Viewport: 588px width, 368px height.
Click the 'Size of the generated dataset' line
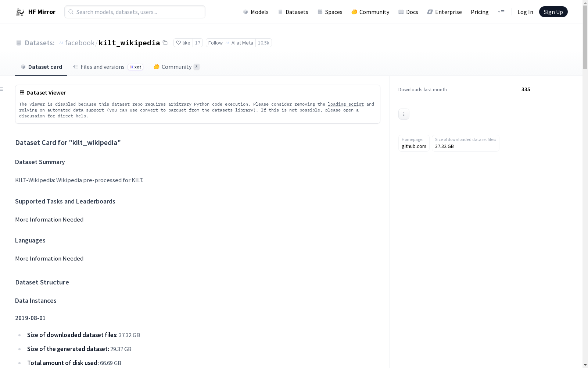coord(79,349)
